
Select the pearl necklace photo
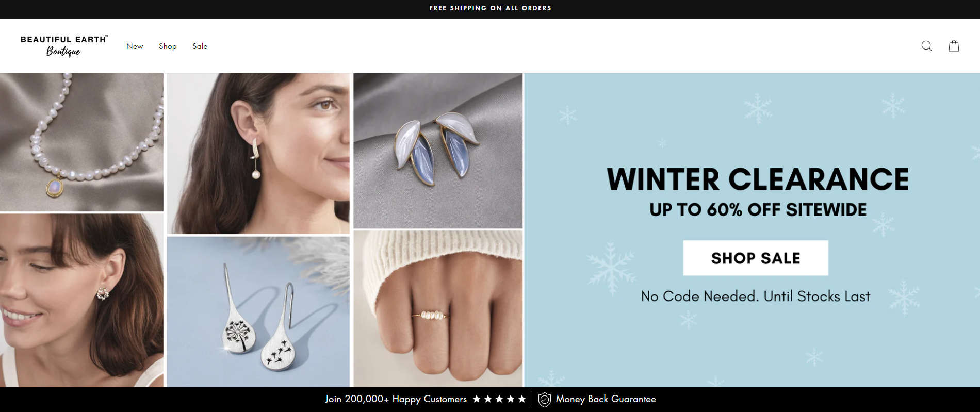coord(81,142)
